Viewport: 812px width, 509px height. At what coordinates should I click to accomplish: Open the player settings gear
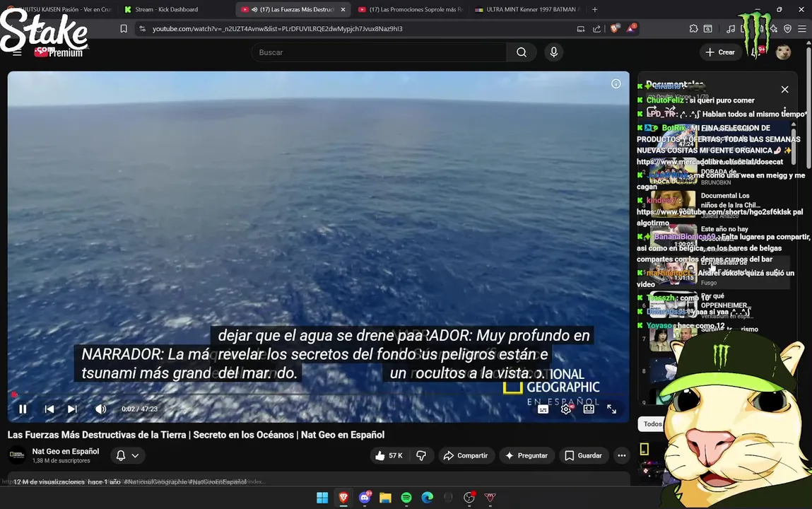tap(566, 409)
